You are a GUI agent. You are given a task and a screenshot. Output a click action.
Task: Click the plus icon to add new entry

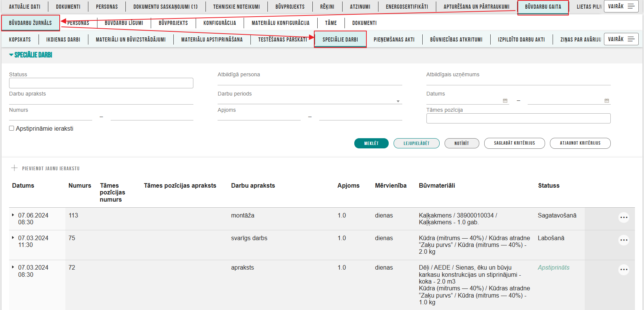[14, 168]
